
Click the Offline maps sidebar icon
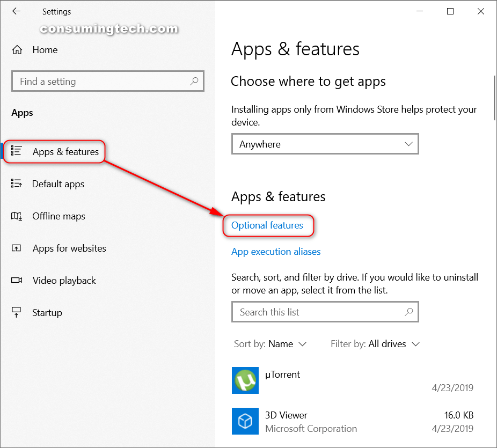point(17,216)
